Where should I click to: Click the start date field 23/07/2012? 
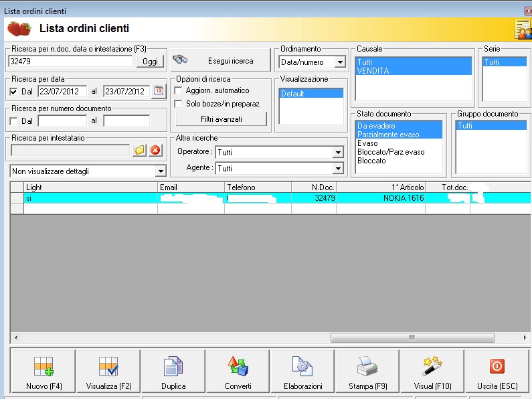(x=62, y=91)
